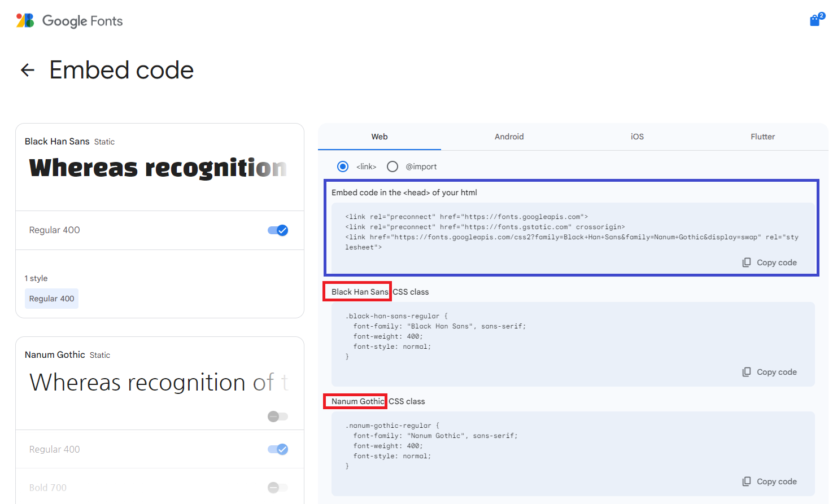This screenshot has width=833, height=504.
Task: Switch to the iOS tab
Action: pyautogui.click(x=637, y=137)
